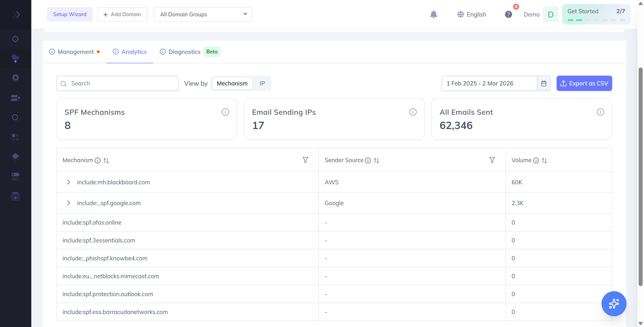The image size is (644, 327).
Task: Select the include:spf.afas.online row
Action: coord(334,222)
